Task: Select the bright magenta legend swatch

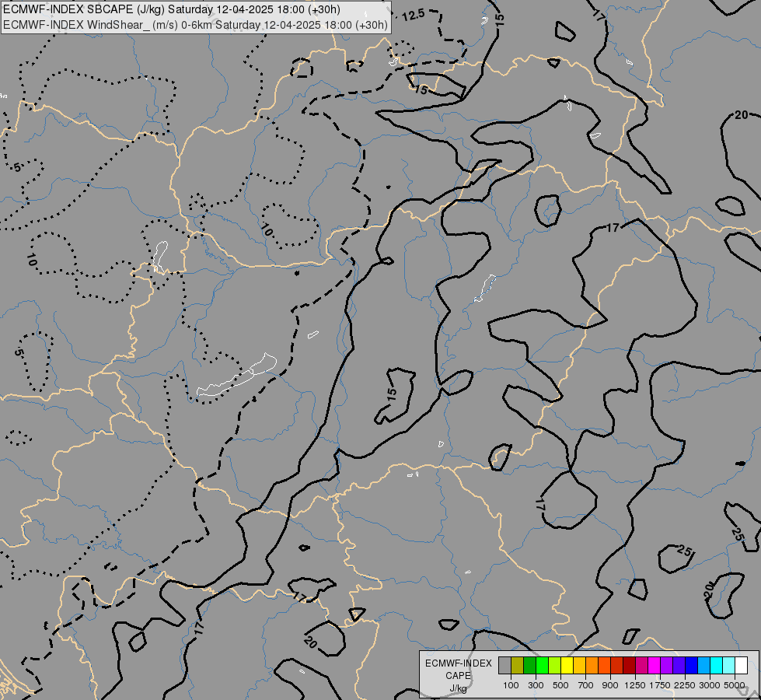Action: tap(655, 666)
